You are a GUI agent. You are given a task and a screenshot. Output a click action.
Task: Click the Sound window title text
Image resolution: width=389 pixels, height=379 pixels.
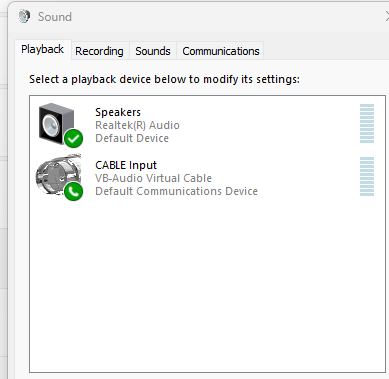click(55, 17)
